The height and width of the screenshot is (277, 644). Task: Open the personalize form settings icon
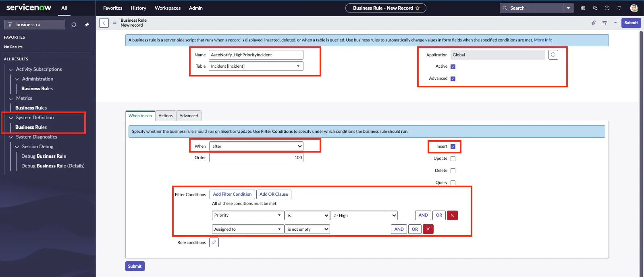tap(605, 23)
